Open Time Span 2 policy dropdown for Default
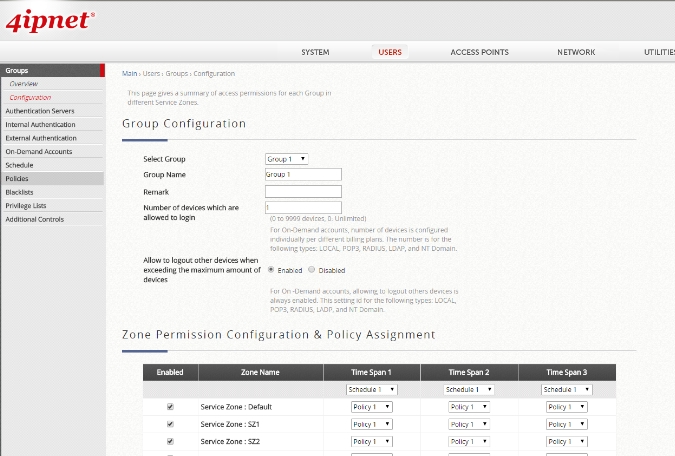 pos(469,407)
